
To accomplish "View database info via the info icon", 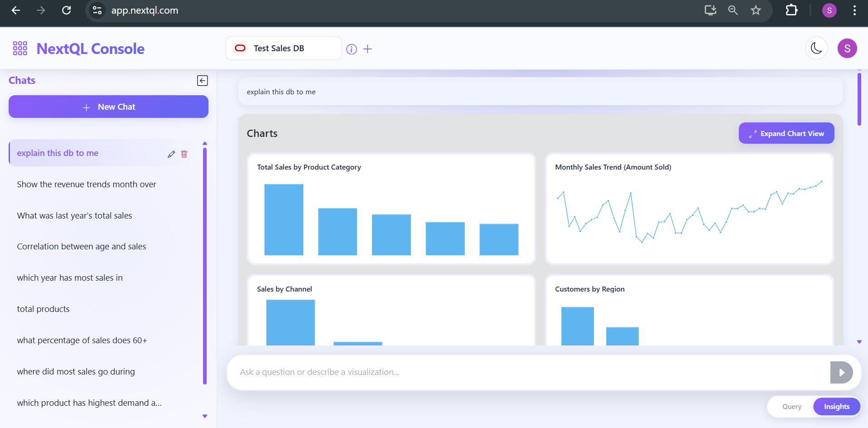I will pyautogui.click(x=352, y=49).
